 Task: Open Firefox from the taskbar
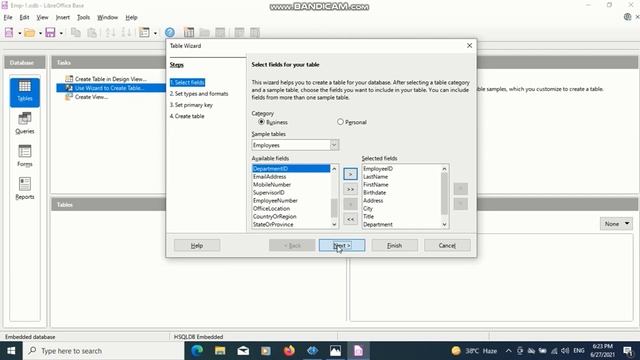coord(289,351)
